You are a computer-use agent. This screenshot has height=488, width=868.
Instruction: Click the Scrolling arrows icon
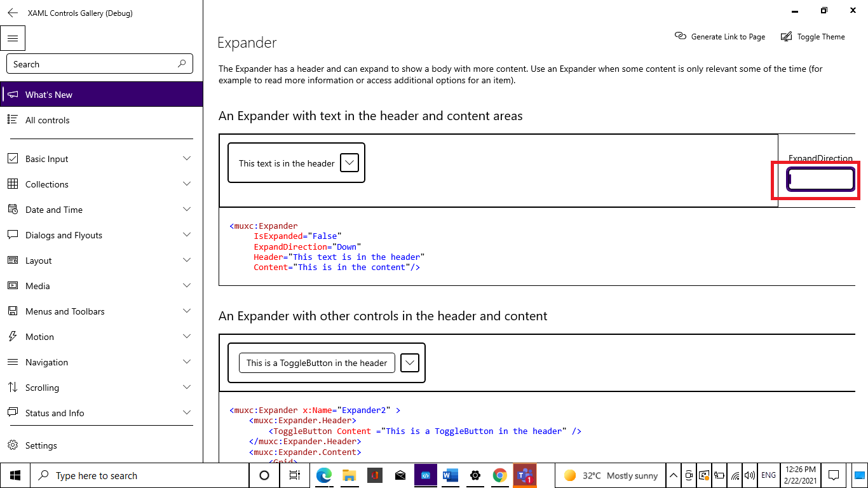tap(13, 388)
